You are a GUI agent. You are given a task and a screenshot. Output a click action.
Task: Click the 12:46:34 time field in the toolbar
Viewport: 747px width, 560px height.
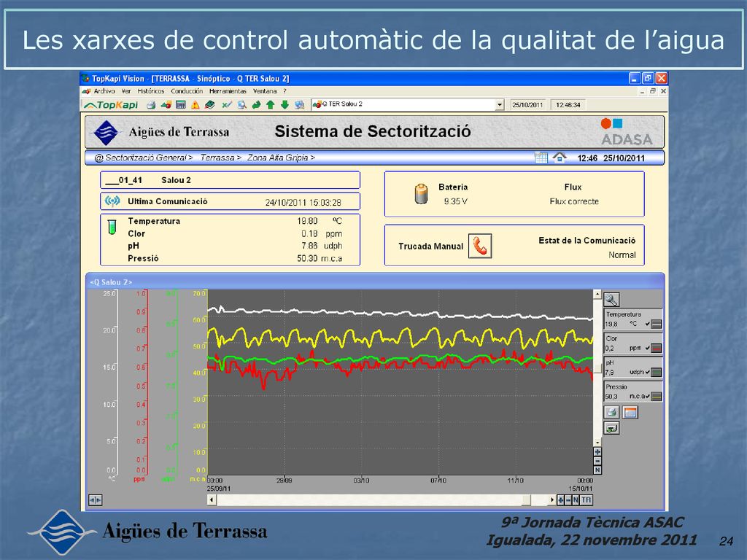pos(568,105)
